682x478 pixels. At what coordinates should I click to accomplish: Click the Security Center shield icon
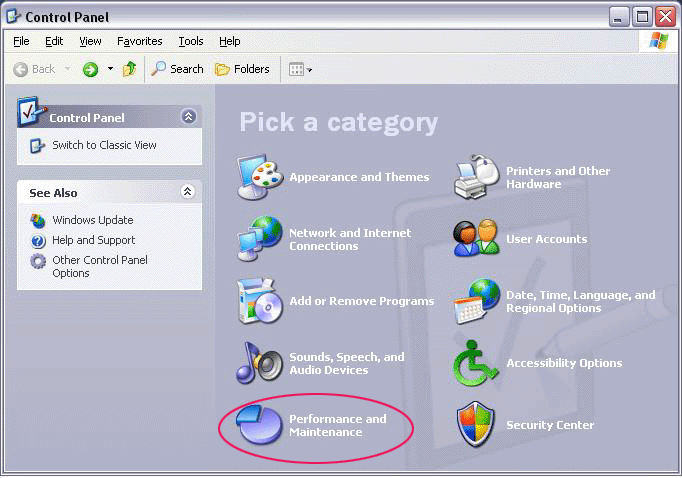point(477,425)
